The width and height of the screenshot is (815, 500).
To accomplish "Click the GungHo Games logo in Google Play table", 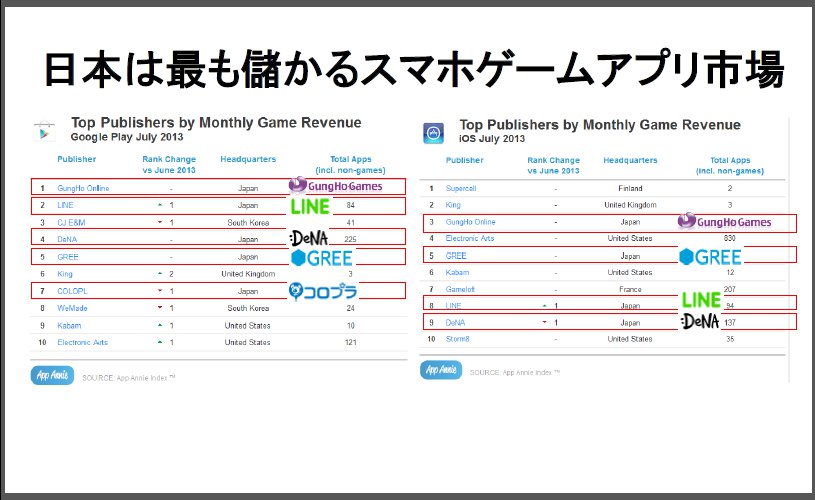I will click(x=336, y=186).
